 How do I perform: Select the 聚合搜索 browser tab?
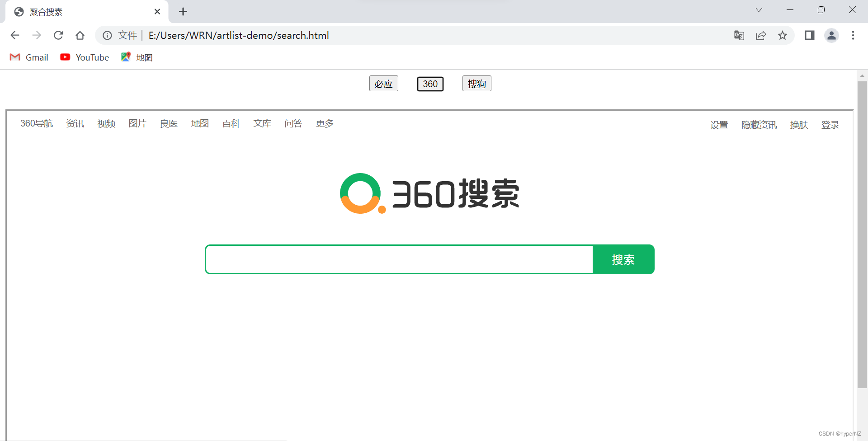click(87, 12)
